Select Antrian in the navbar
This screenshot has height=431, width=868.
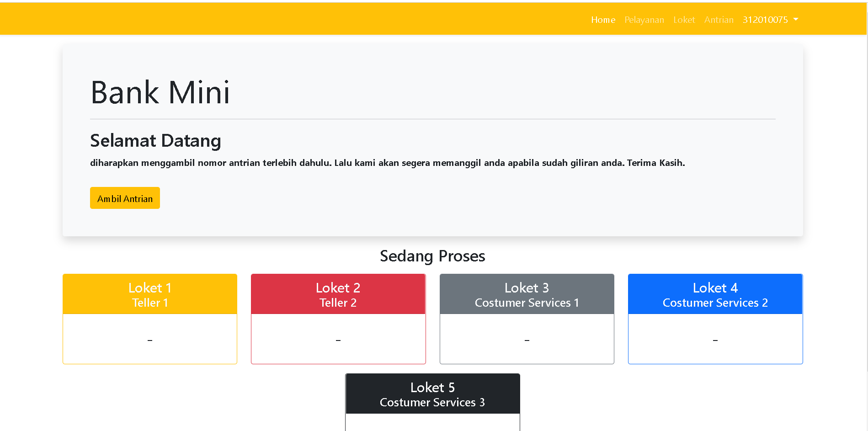pos(719,20)
